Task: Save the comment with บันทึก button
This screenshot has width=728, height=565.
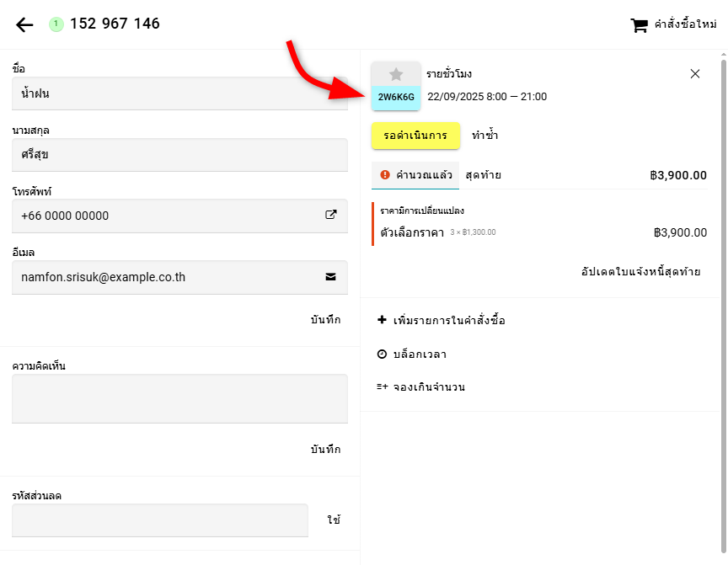Action: tap(325, 449)
